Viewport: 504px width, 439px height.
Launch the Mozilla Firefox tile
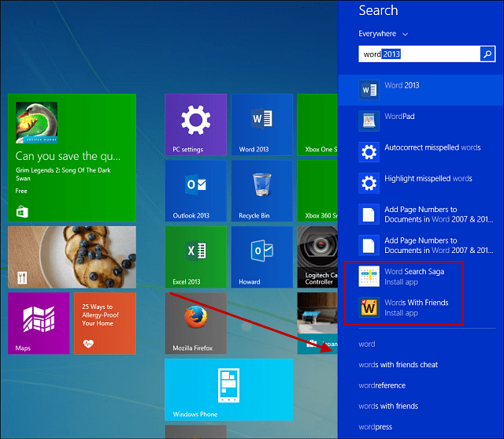click(x=196, y=324)
